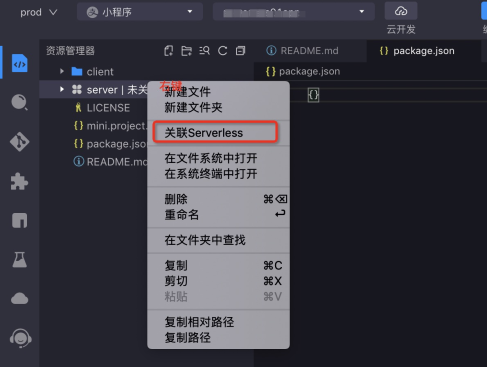Open the blurred project name dropdown
487x367 pixels.
tap(294, 12)
